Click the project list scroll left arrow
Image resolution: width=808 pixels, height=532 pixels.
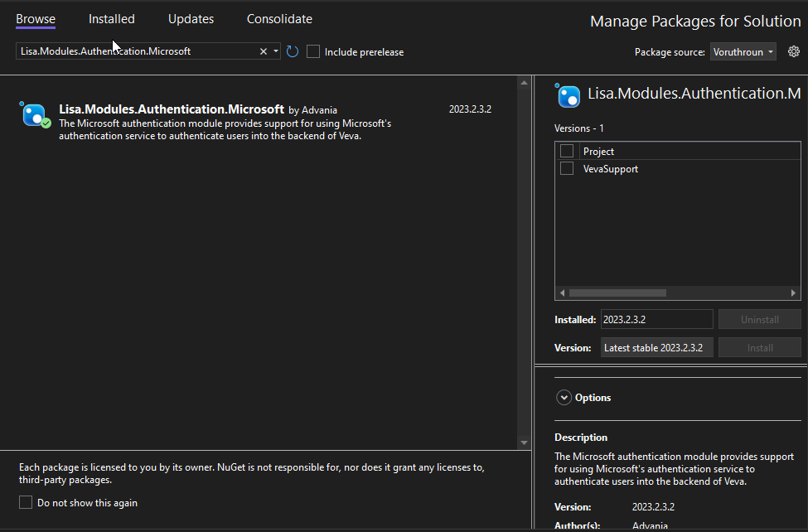click(x=562, y=293)
